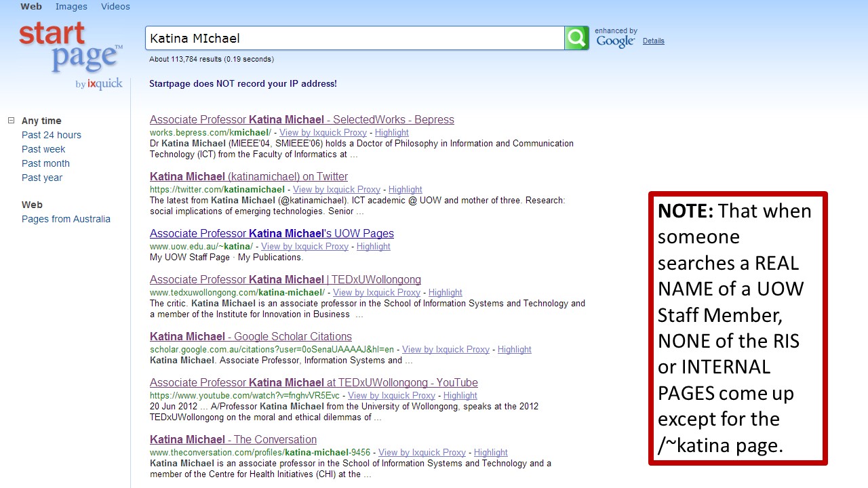Filter results to Past 24 hours

52,135
